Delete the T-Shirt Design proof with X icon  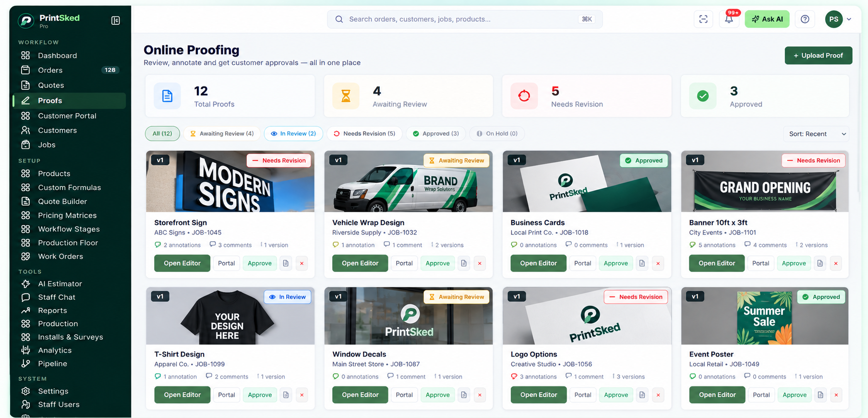coord(302,395)
